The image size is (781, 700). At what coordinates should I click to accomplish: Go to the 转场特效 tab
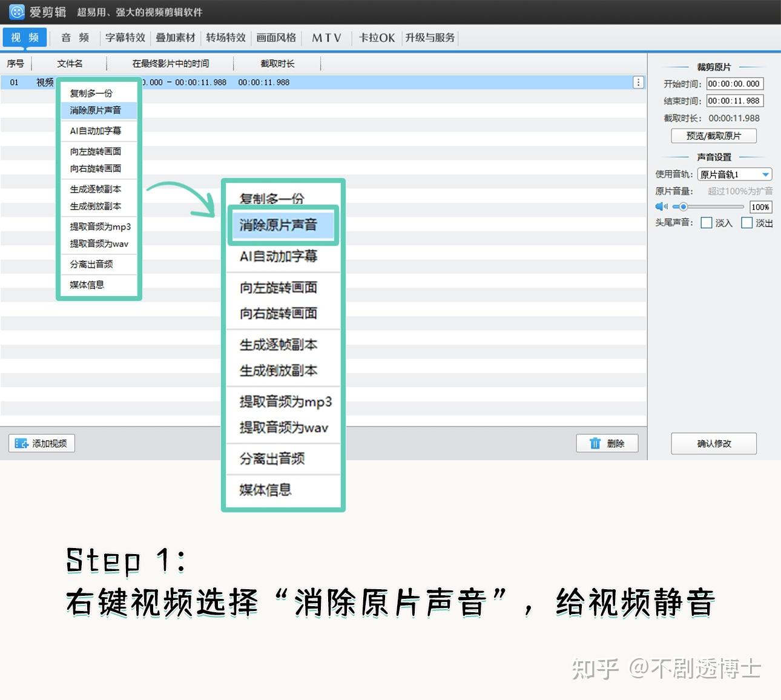[226, 38]
